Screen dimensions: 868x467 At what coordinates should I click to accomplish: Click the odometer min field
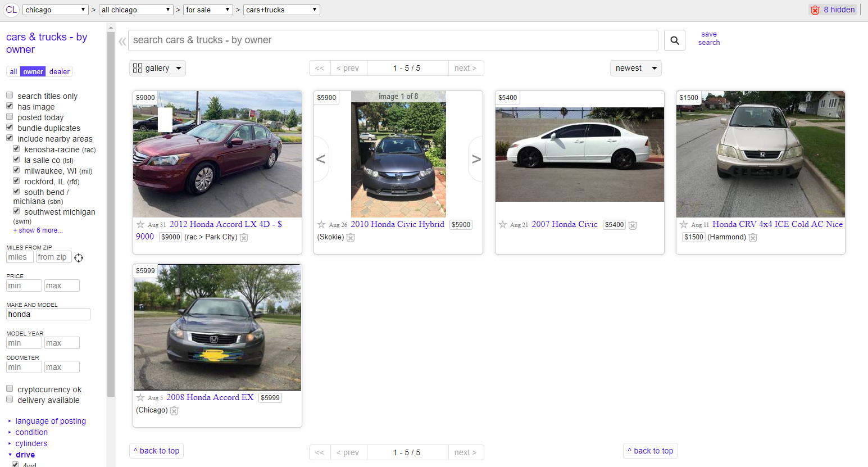tap(24, 367)
